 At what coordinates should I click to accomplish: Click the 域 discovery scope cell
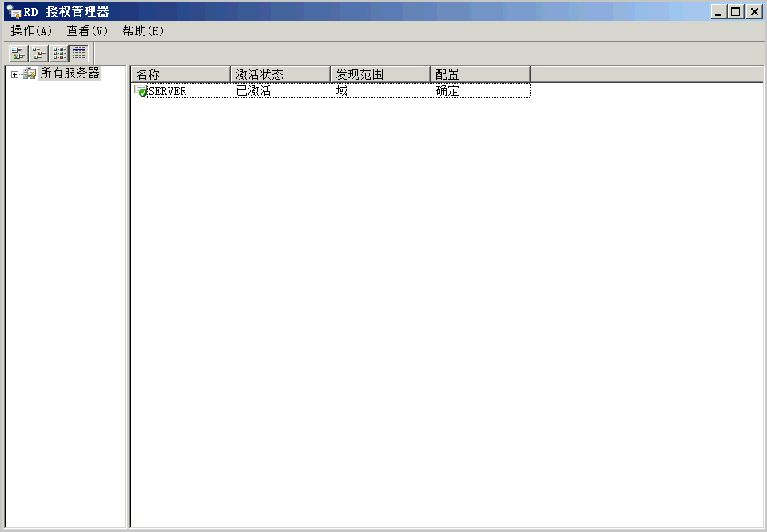[341, 90]
